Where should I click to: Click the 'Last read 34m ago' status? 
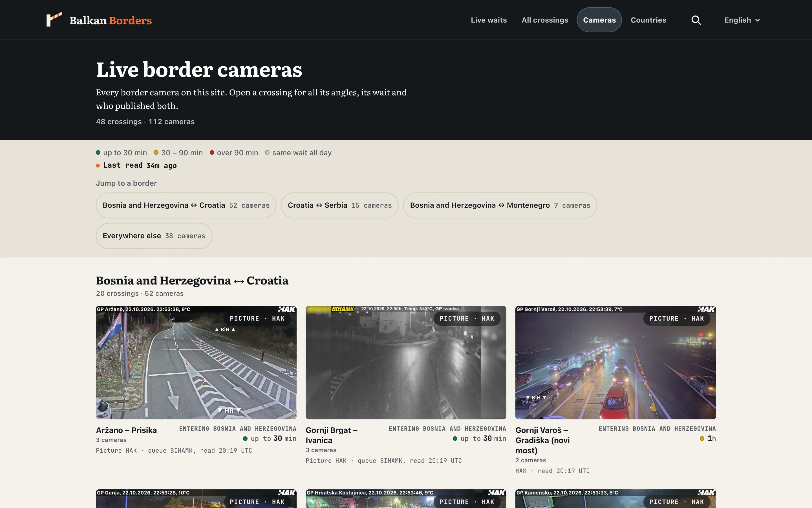(136, 165)
